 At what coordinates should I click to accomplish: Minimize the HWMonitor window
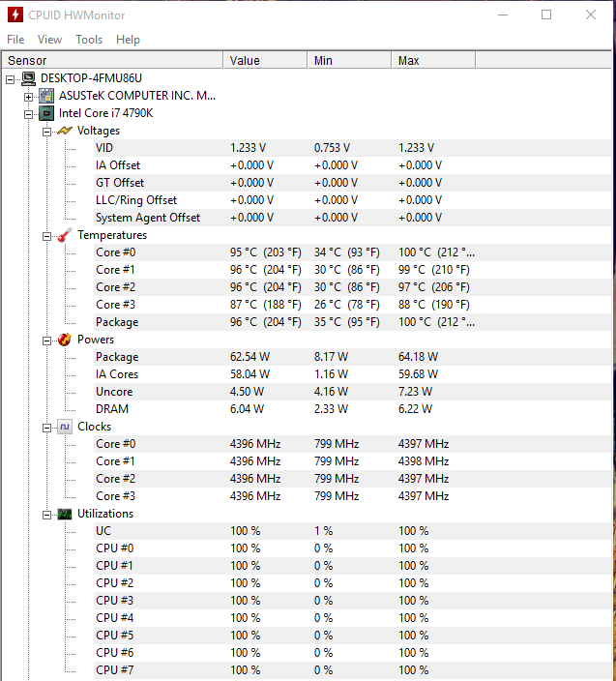[x=503, y=15]
